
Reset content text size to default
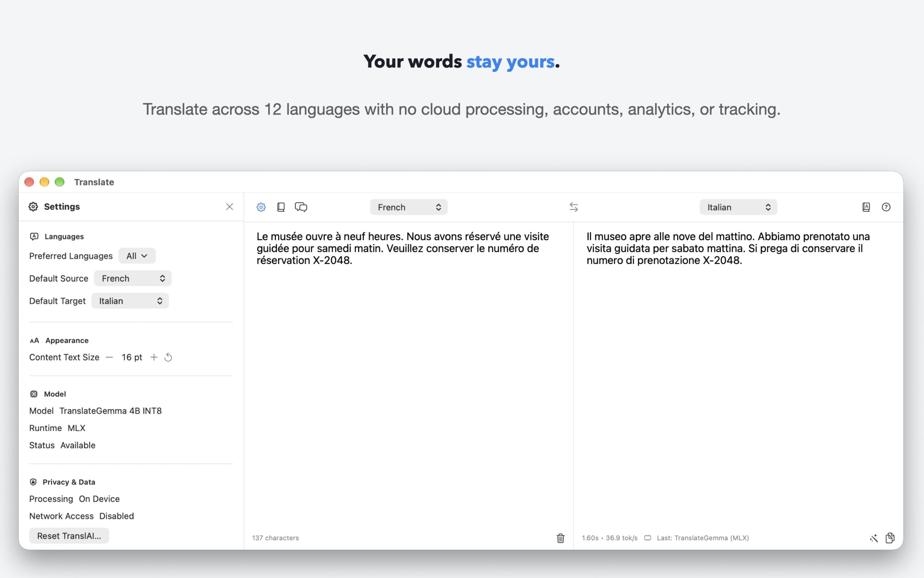[x=168, y=357]
